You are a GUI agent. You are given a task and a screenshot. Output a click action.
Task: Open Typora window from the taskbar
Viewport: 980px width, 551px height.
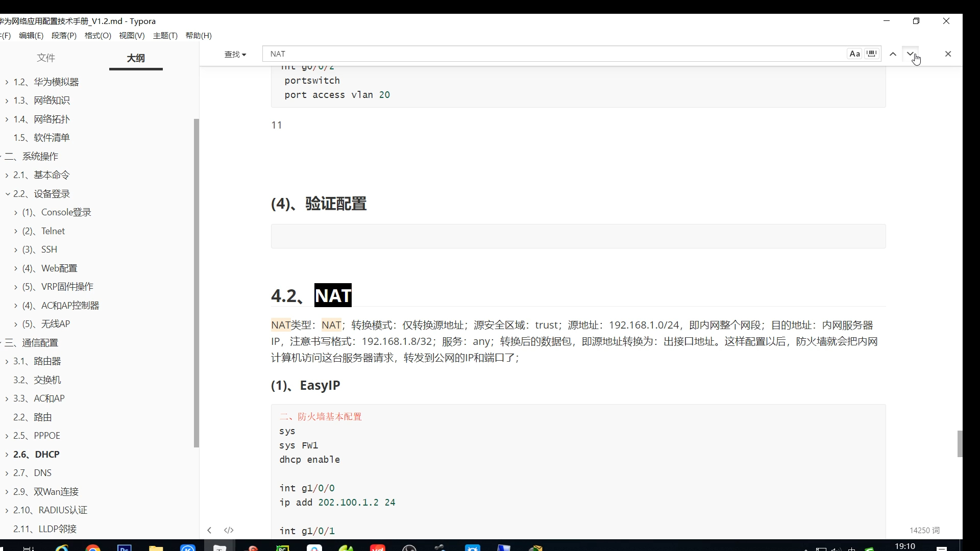[219, 547]
